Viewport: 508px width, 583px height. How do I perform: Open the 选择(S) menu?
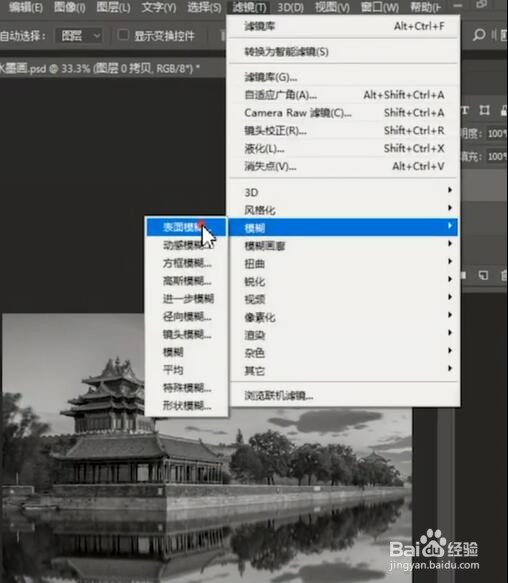pos(204,7)
